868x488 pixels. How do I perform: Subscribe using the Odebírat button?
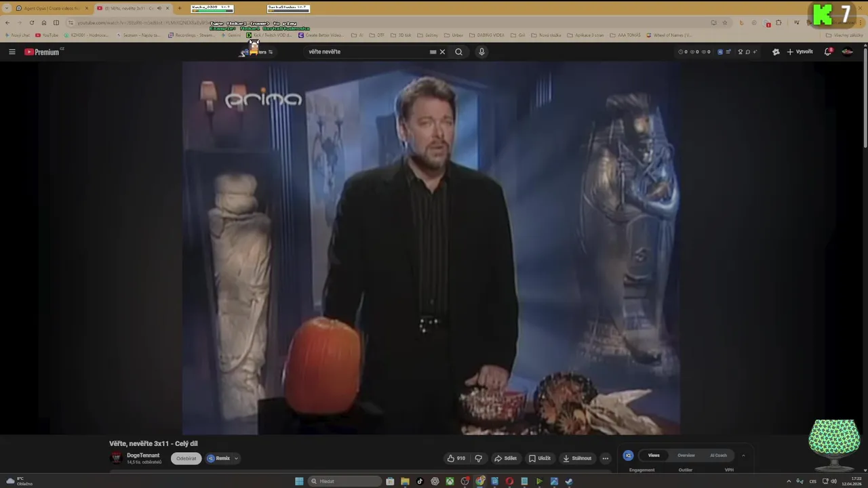point(186,458)
